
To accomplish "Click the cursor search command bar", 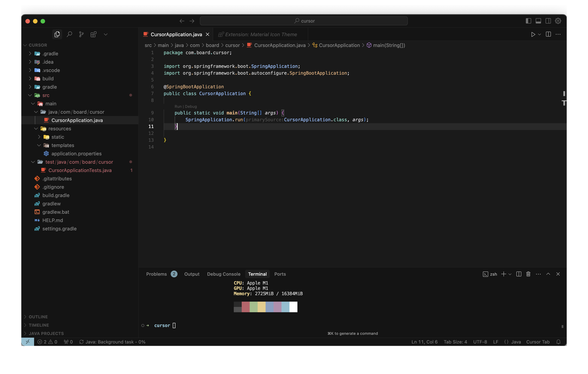I will coord(303,21).
